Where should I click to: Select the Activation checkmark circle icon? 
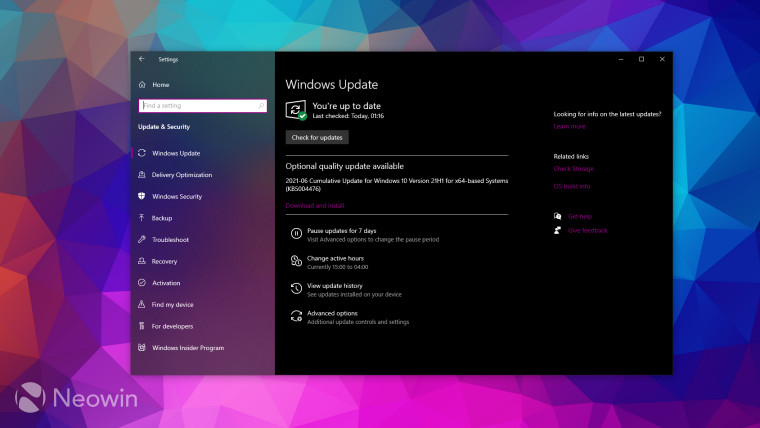(x=142, y=283)
